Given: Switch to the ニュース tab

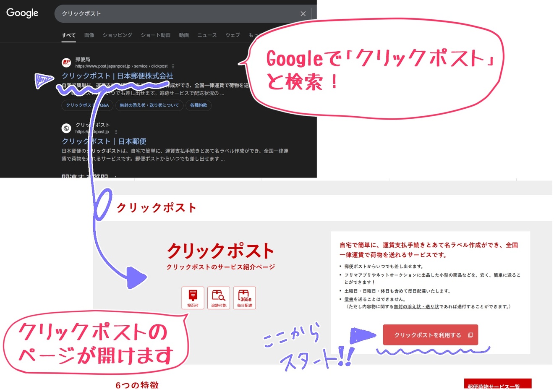Looking at the screenshot, I should click(x=207, y=35).
